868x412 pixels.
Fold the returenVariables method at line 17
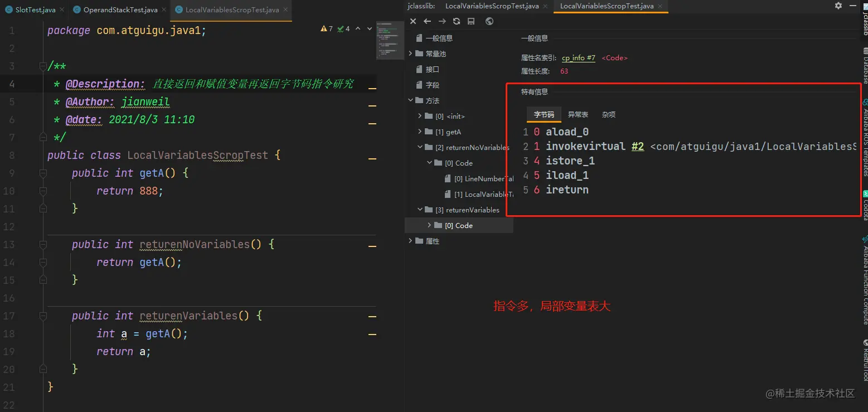[43, 316]
